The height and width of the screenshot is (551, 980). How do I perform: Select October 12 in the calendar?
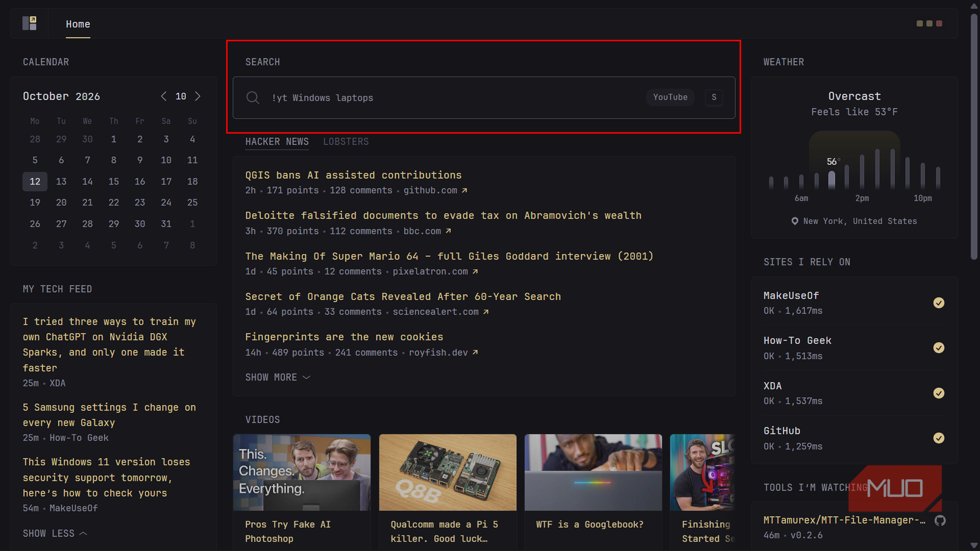click(x=35, y=182)
